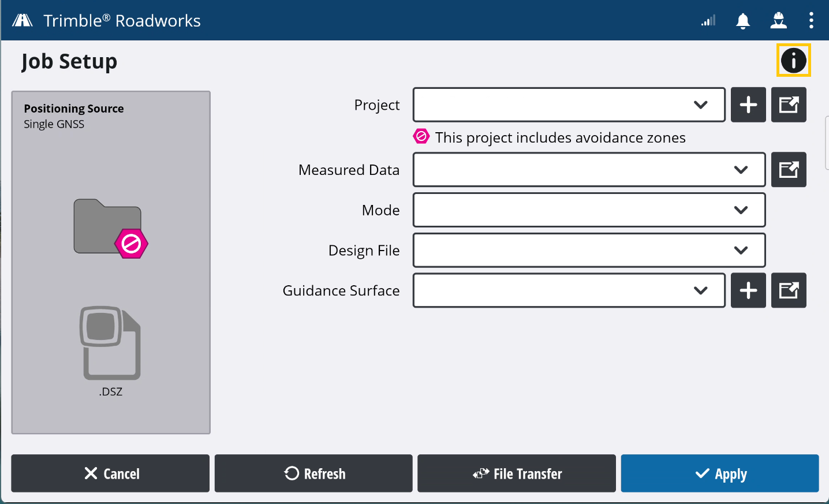Expand the Project dropdown
This screenshot has height=504, width=829.
pyautogui.click(x=569, y=104)
